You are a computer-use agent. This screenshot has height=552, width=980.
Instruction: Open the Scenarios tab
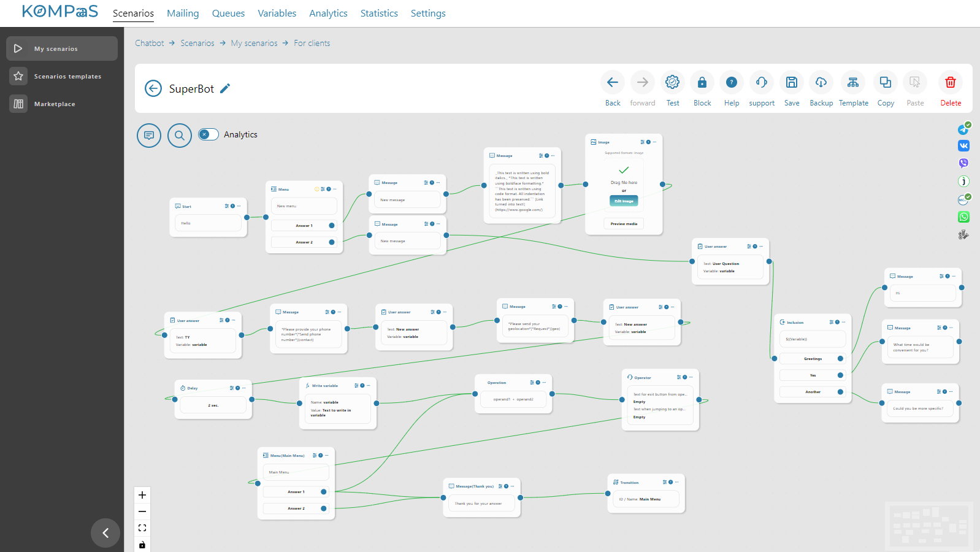[133, 13]
